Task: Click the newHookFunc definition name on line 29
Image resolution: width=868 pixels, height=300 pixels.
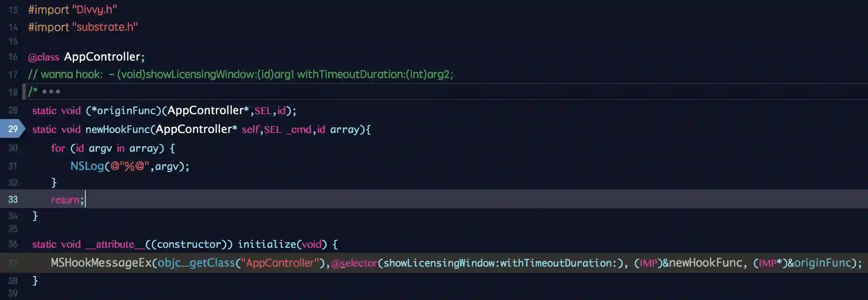Action: click(117, 129)
